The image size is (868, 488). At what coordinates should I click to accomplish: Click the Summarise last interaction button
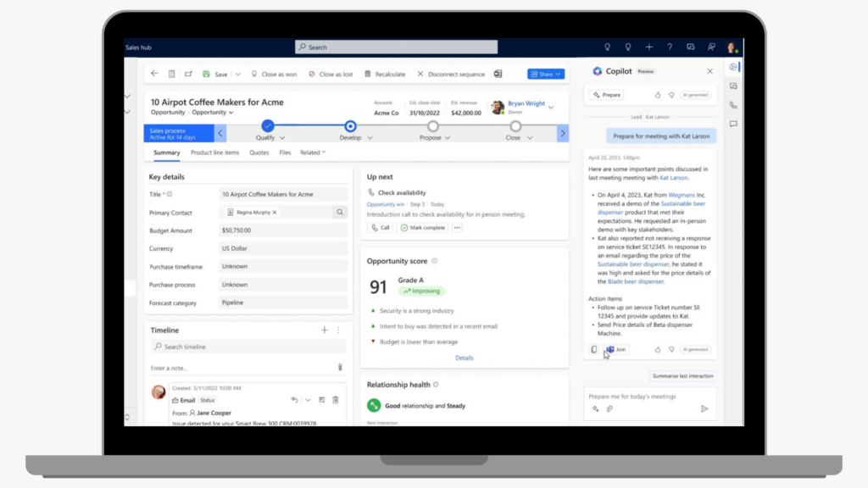click(682, 375)
